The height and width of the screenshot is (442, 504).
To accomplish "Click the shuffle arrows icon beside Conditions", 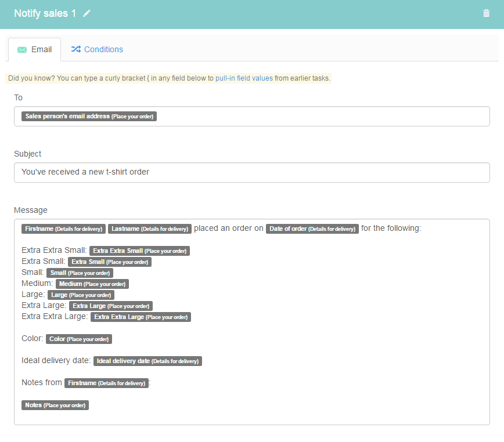I will coord(76,49).
